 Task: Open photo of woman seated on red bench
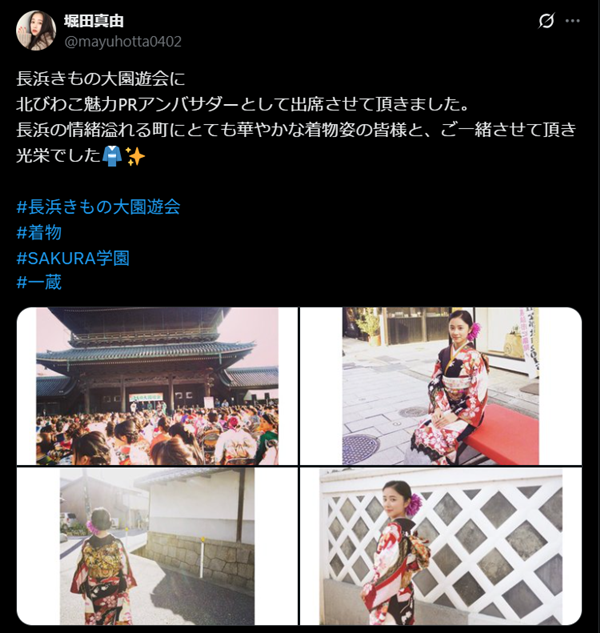click(x=441, y=386)
